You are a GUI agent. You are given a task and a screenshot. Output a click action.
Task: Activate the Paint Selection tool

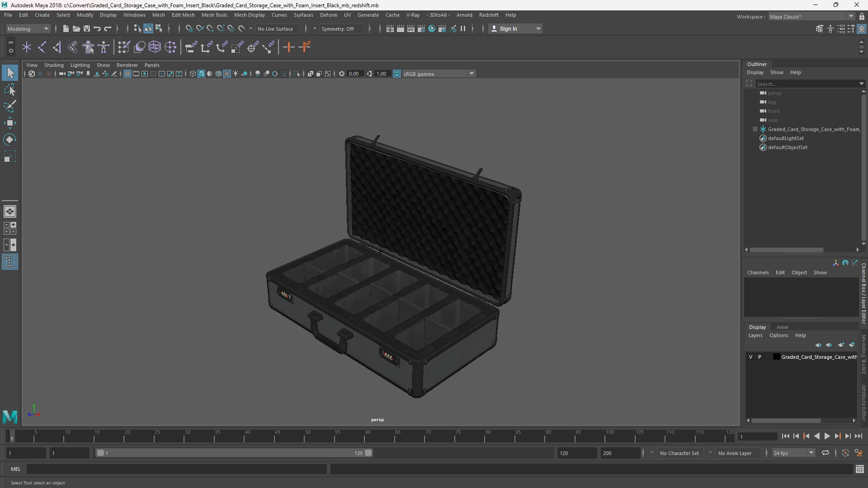coord(10,107)
